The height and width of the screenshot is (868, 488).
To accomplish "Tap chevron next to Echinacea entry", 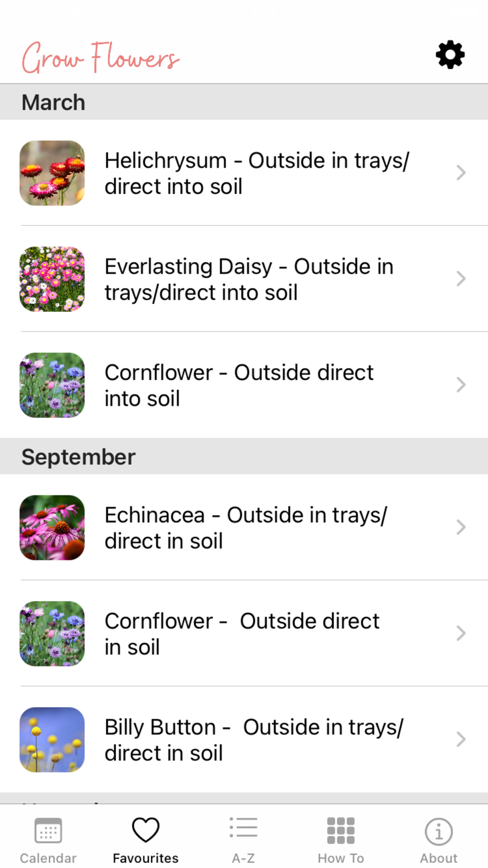I will pos(461,527).
